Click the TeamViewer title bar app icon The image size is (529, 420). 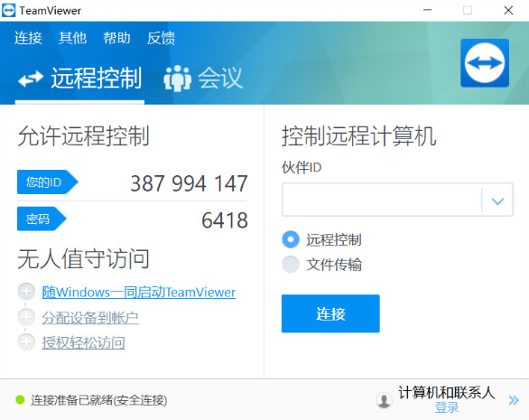click(x=8, y=11)
